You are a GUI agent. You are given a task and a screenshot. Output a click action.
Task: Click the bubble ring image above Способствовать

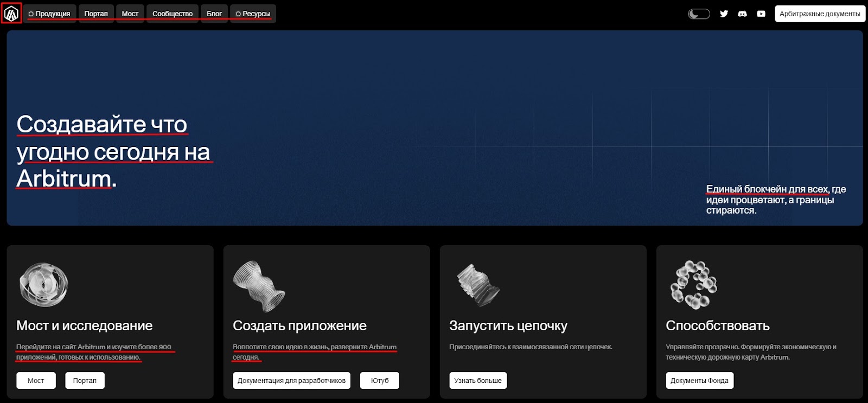[x=694, y=285]
